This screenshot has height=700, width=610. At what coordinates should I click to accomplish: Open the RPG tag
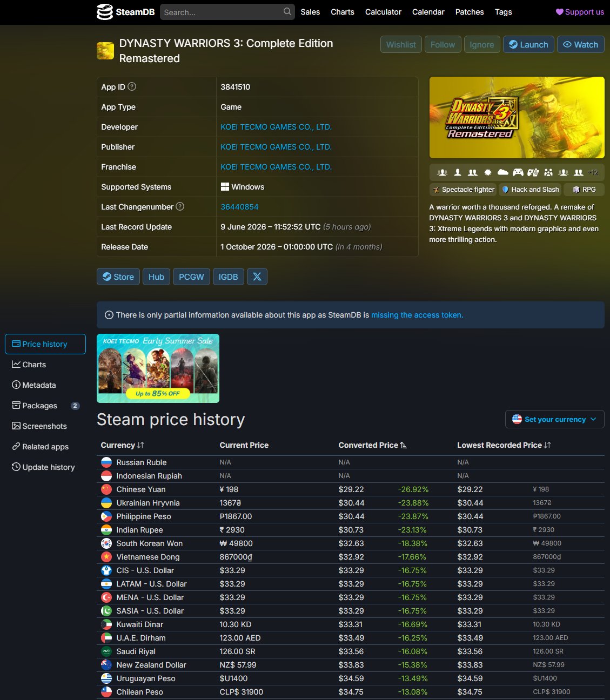584,190
